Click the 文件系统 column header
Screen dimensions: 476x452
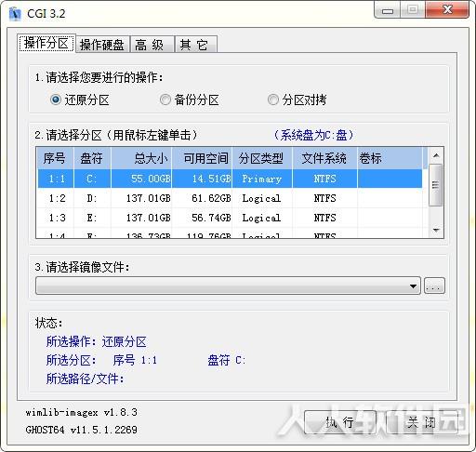point(324,158)
